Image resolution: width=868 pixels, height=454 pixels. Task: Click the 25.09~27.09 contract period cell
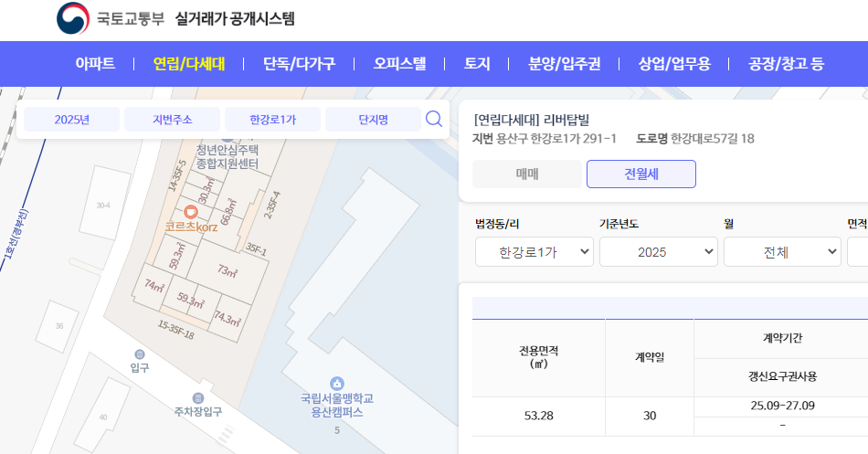click(x=782, y=406)
